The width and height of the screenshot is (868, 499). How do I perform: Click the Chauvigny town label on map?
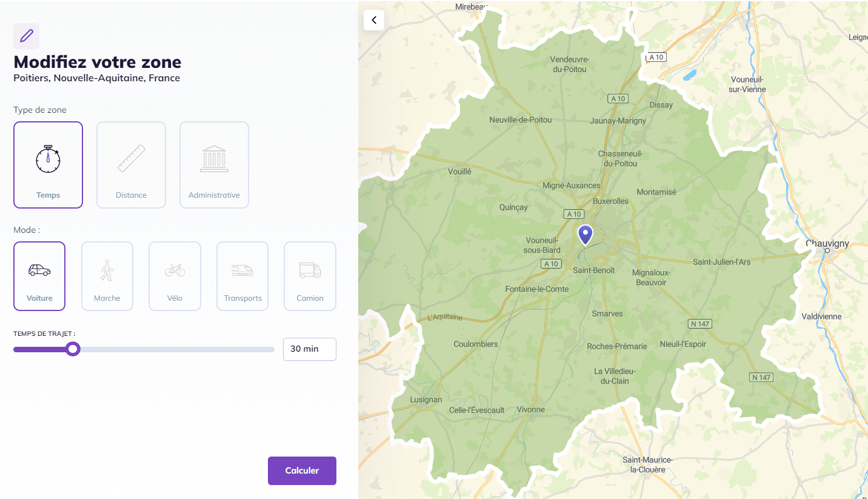827,244
